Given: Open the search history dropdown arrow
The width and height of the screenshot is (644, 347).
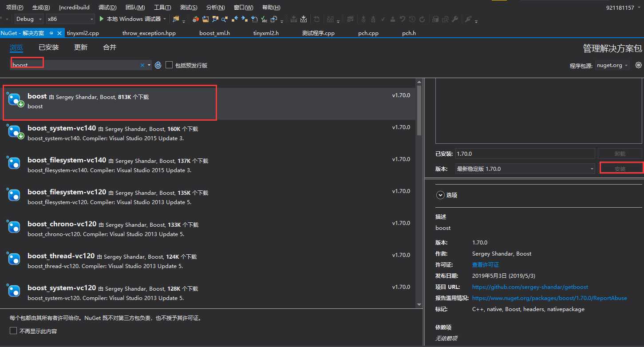Looking at the screenshot, I should 149,65.
